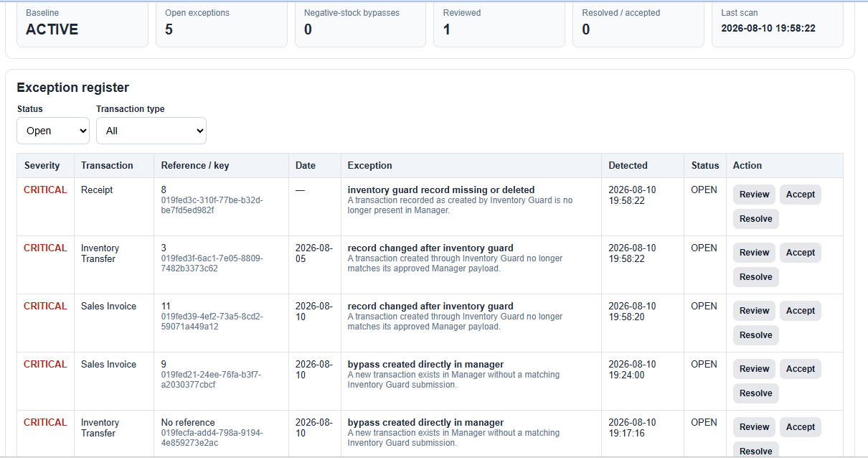
Task: Resolve Inventory Transfer exception reference 3
Action: (x=755, y=277)
